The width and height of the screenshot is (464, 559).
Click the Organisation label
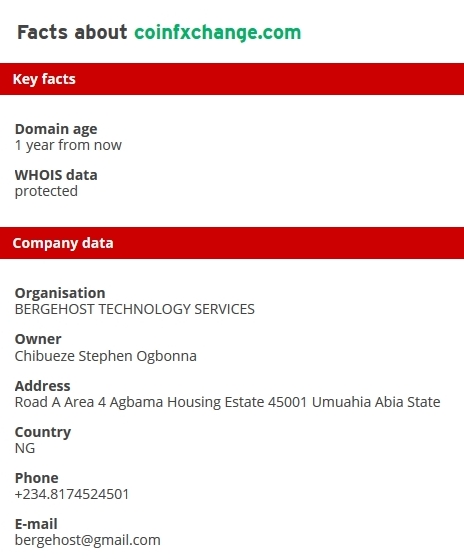click(x=60, y=293)
